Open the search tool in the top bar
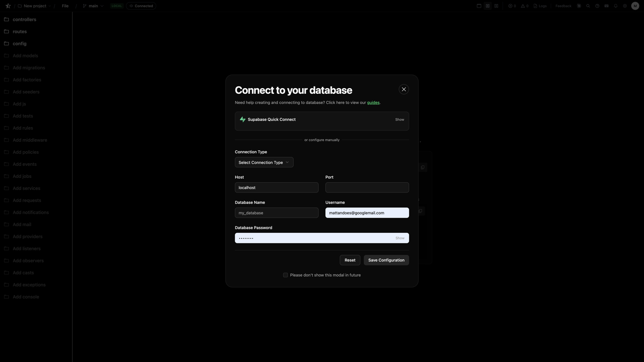644x362 pixels. click(x=588, y=6)
